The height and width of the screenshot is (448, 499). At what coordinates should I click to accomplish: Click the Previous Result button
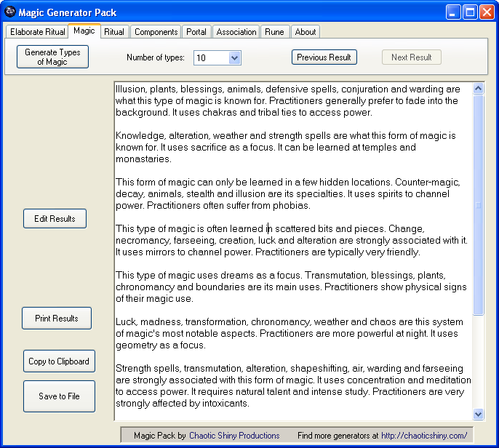[324, 57]
